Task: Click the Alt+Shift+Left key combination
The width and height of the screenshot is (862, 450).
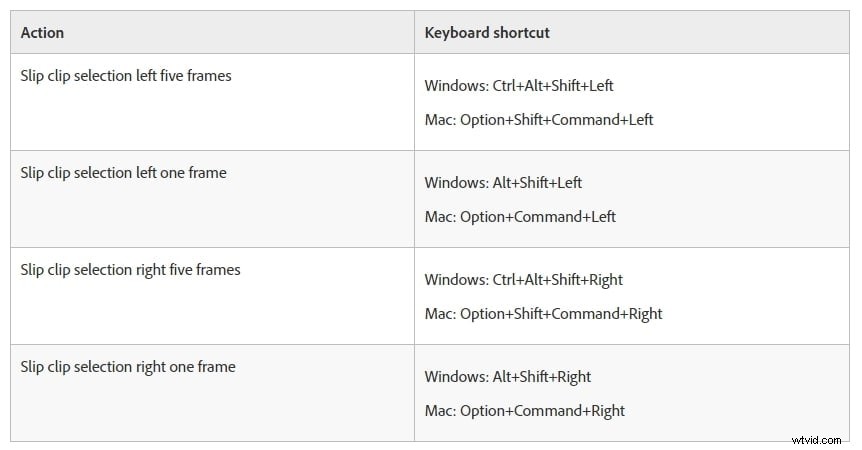Action: 537,183
